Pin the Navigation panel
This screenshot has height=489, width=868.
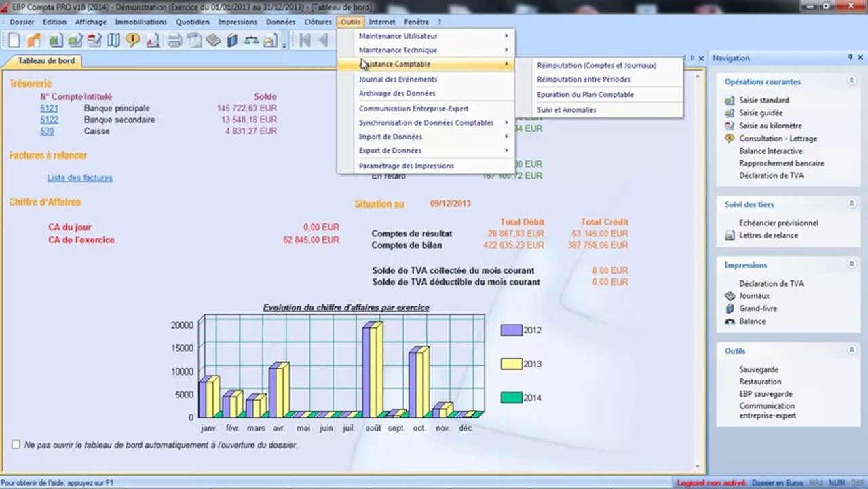coord(850,58)
